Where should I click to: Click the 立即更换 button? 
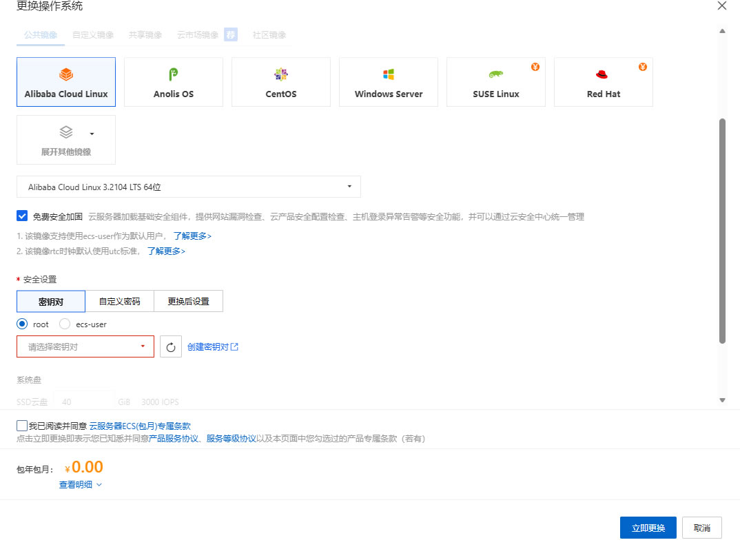648,528
